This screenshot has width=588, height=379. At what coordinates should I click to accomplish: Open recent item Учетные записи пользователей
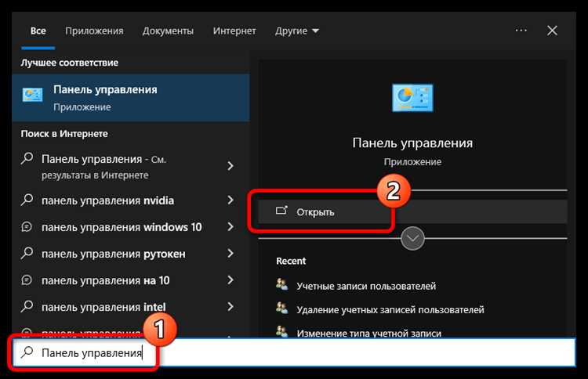[x=366, y=286]
